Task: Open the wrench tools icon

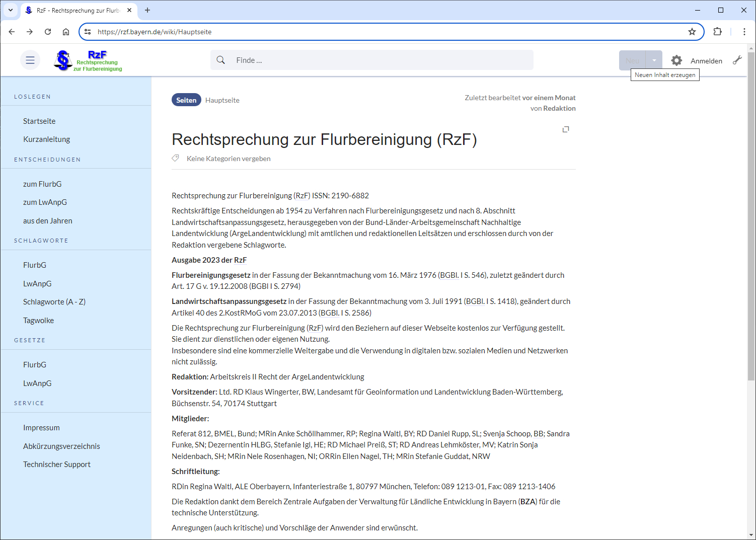Action: (x=737, y=60)
